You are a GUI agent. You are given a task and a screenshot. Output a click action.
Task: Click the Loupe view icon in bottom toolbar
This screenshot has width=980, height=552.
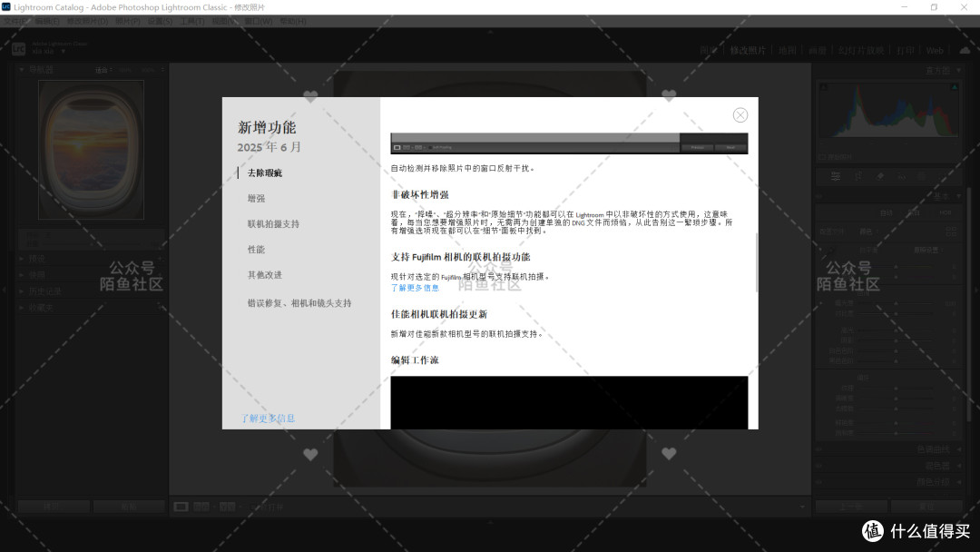[x=181, y=507]
